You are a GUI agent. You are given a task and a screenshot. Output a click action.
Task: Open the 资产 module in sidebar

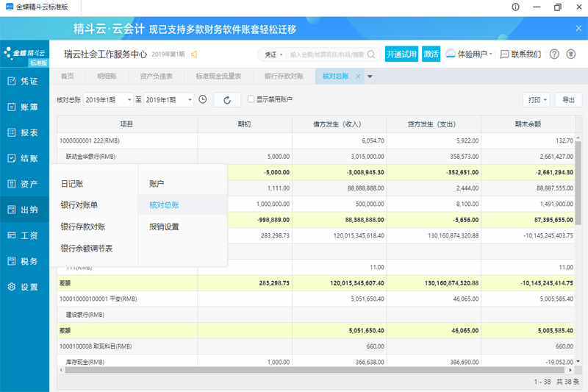[24, 184]
